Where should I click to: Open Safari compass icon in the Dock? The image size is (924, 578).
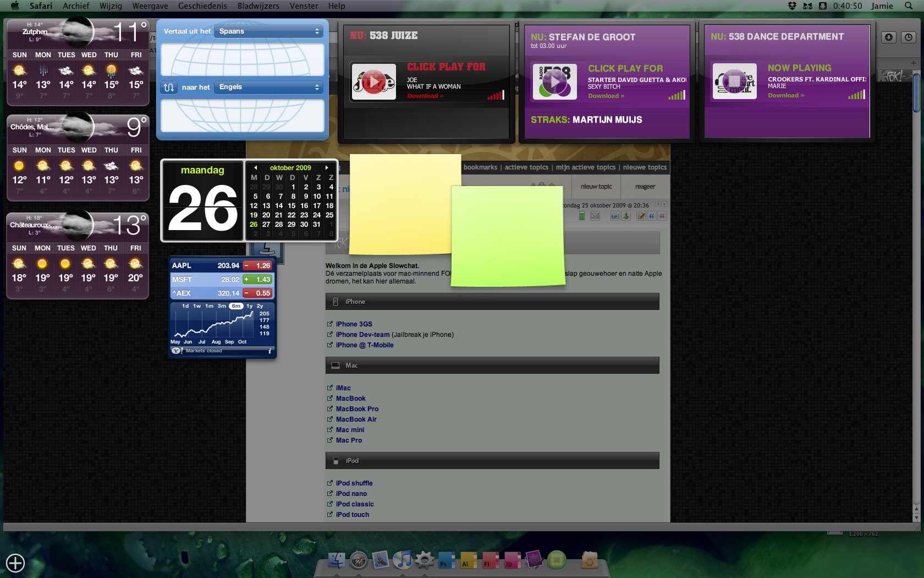coord(359,560)
